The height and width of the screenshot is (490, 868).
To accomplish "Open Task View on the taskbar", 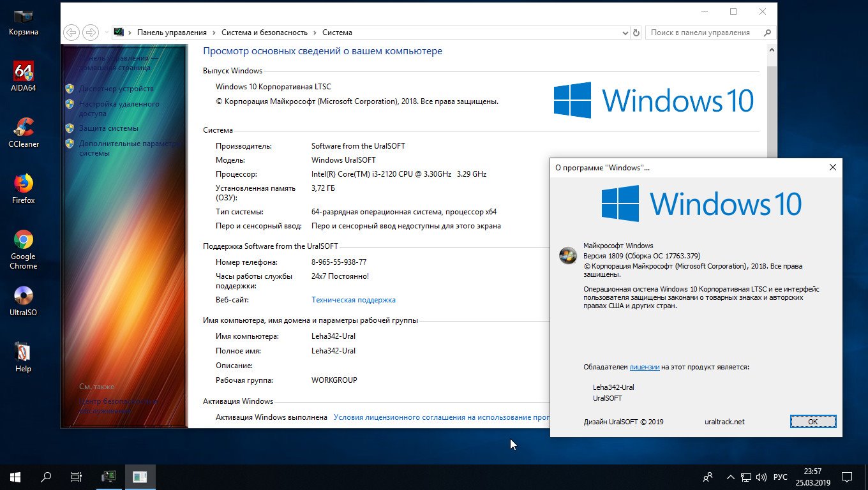I will coord(77,477).
